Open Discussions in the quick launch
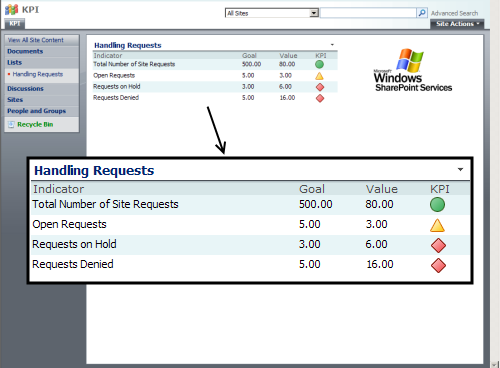The width and height of the screenshot is (500, 368). 25,89
